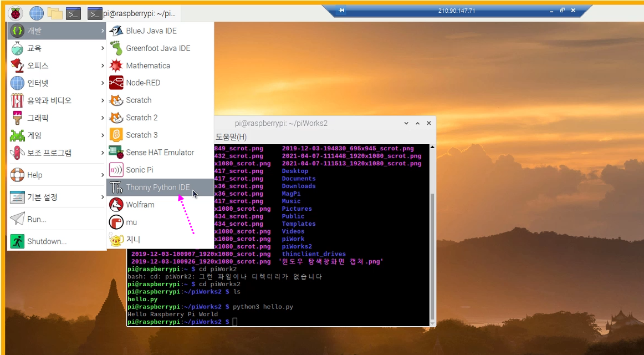Screen dimensions: 644x355
Task: Expand the 교육 submenu arrow
Action: click(103, 48)
